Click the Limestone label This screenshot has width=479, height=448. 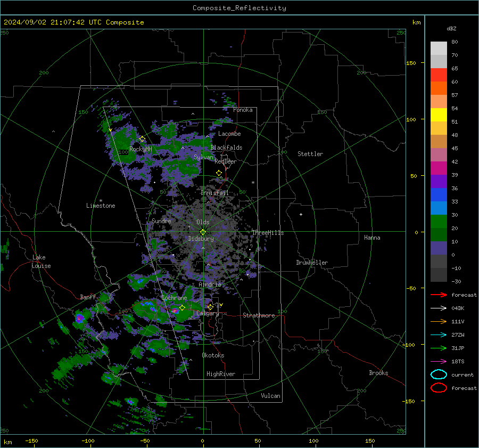101,206
